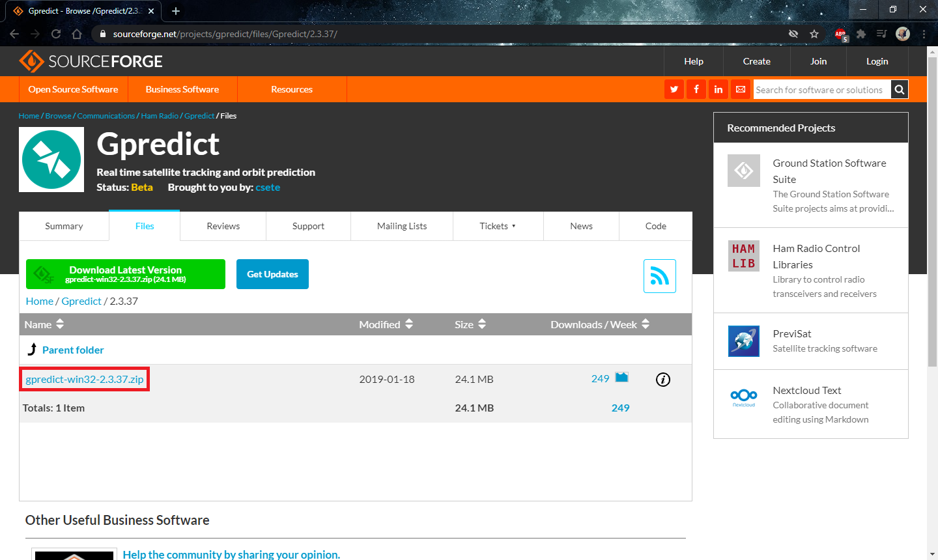Go back in browser history
Image resolution: width=938 pixels, height=560 pixels.
(14, 34)
